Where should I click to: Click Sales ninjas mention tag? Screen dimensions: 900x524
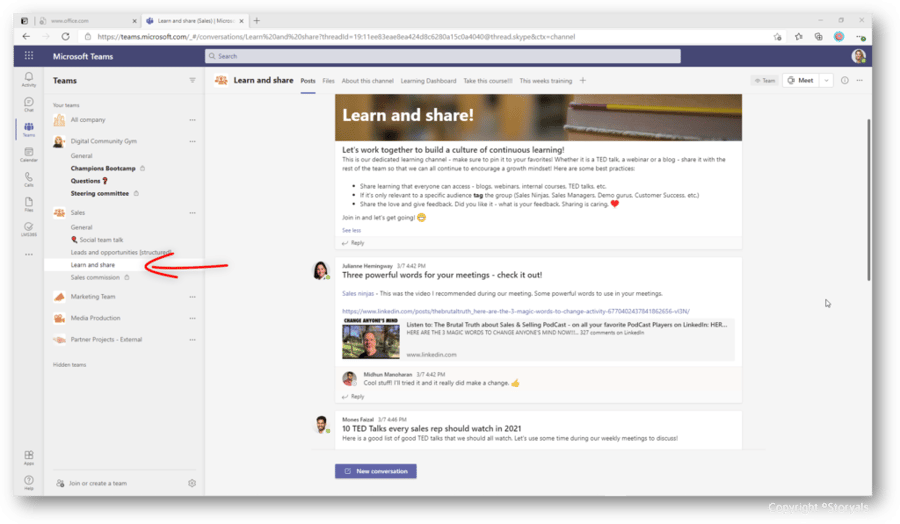tap(358, 293)
